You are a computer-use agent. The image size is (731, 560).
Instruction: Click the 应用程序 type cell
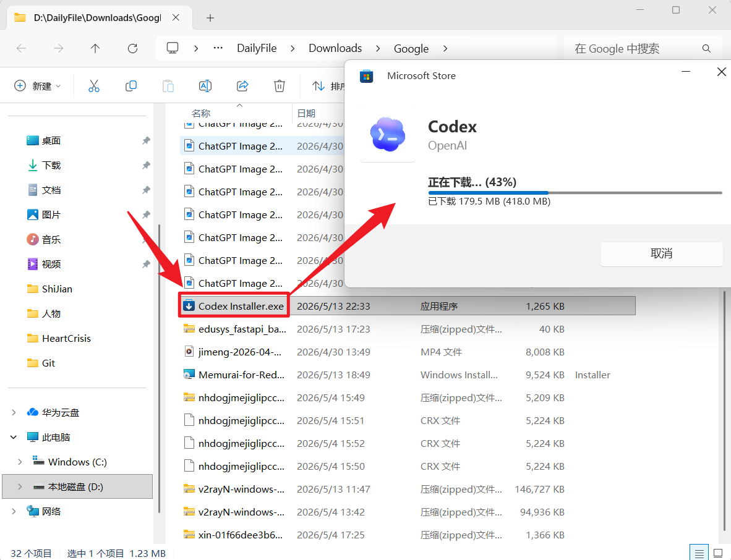438,306
